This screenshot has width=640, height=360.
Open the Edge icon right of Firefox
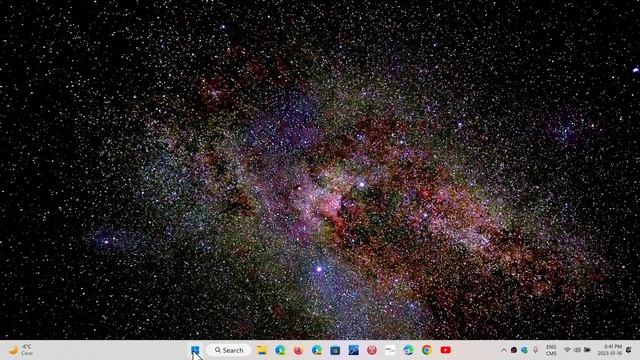point(317,350)
